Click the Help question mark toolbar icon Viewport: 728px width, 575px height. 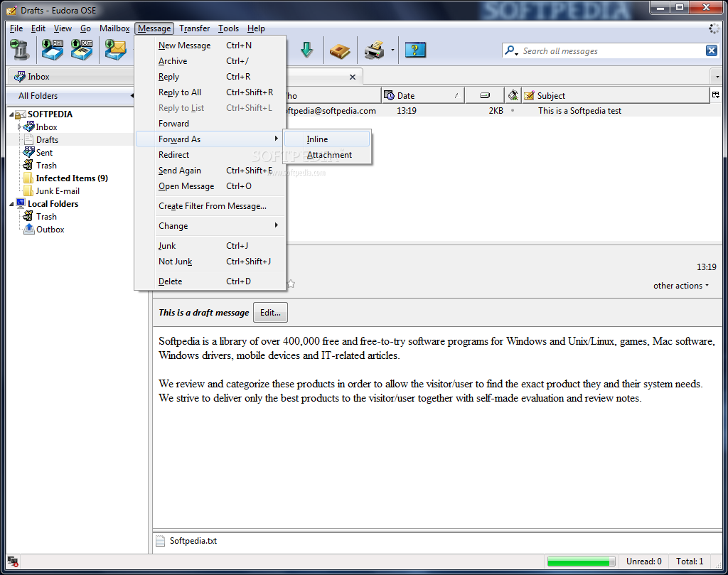coord(415,50)
